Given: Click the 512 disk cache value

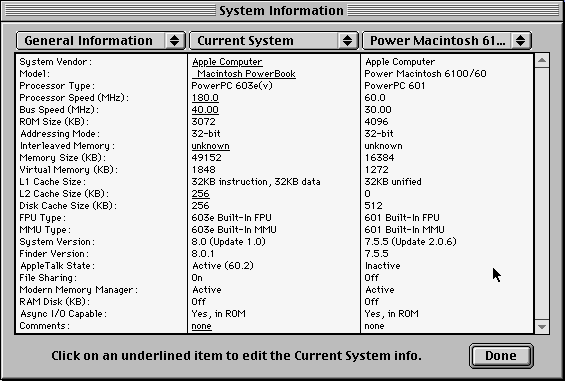Looking at the screenshot, I should [374, 206].
